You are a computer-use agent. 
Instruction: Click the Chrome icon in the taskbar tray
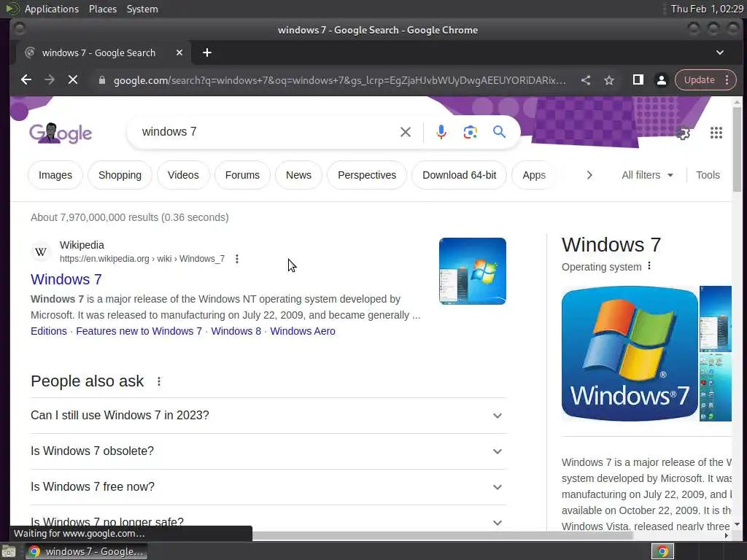pyautogui.click(x=662, y=551)
